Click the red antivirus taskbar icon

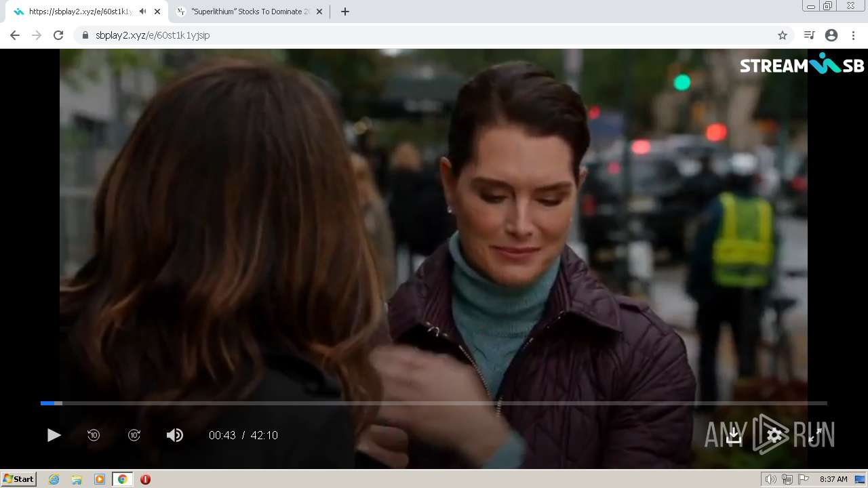coord(145,479)
